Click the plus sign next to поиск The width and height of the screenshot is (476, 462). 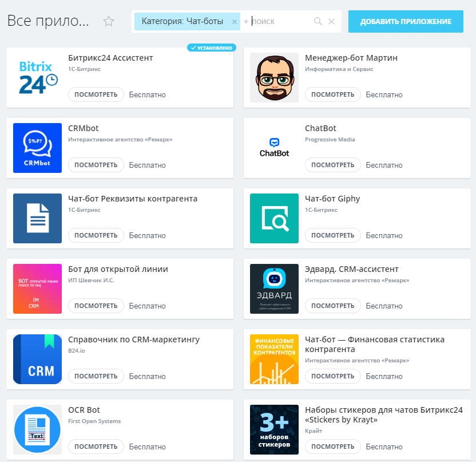(x=246, y=22)
